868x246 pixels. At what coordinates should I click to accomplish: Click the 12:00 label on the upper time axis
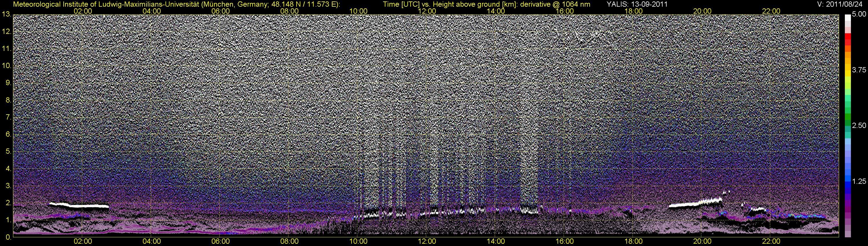(427, 11)
